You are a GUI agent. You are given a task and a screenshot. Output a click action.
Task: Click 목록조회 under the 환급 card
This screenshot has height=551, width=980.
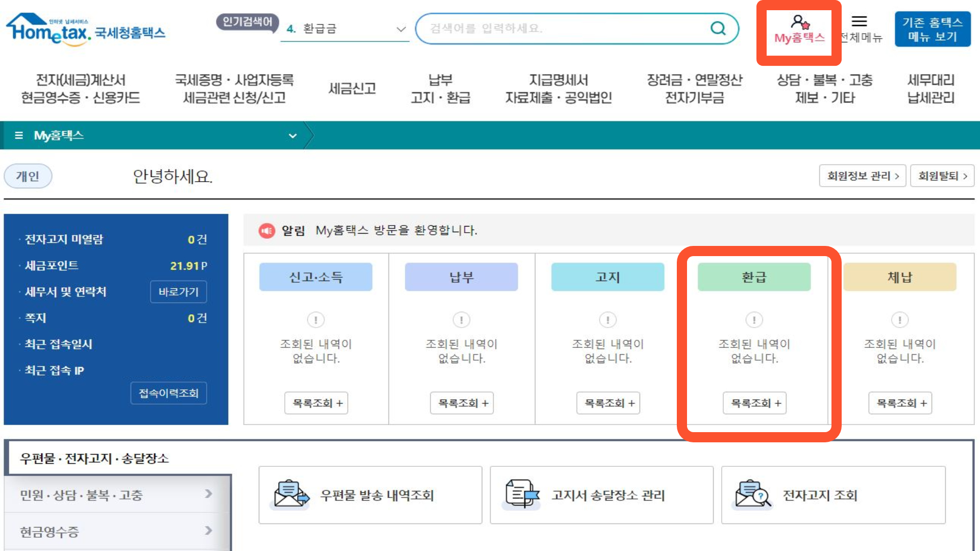tap(754, 403)
